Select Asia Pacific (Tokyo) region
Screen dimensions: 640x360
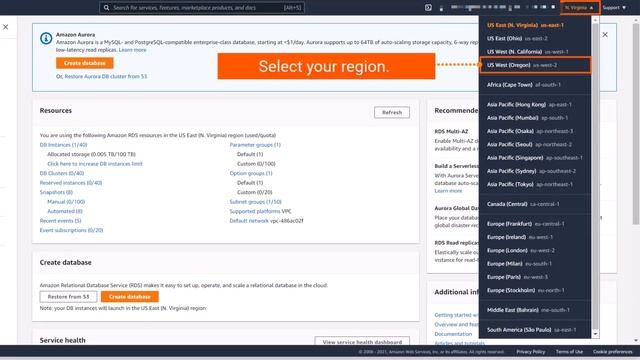(529, 184)
